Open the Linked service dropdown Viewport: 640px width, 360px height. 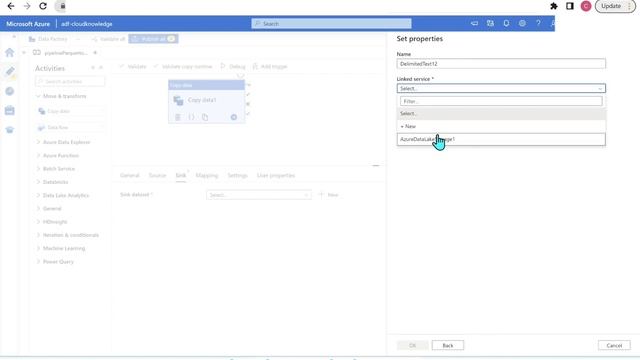[501, 88]
